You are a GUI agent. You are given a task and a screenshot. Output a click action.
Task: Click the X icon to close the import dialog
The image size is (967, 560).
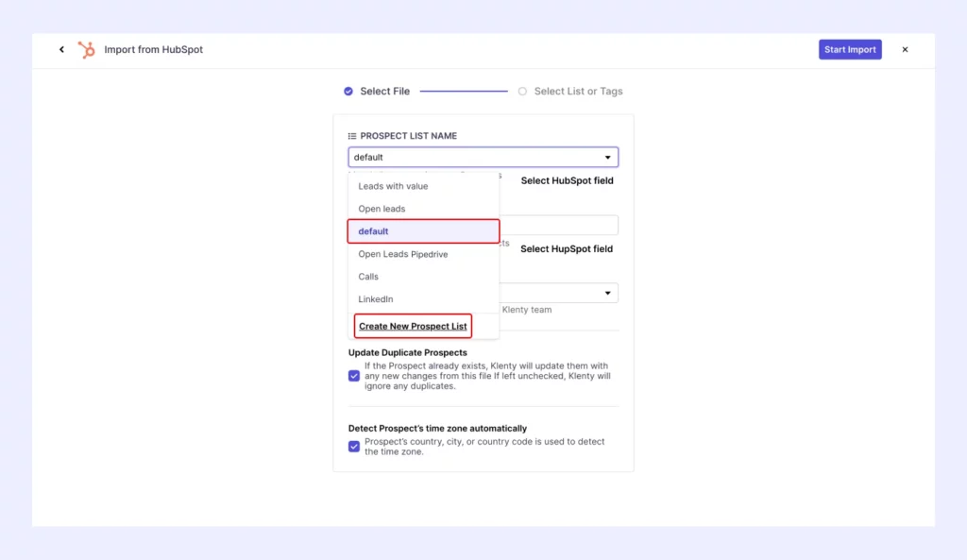pos(905,49)
